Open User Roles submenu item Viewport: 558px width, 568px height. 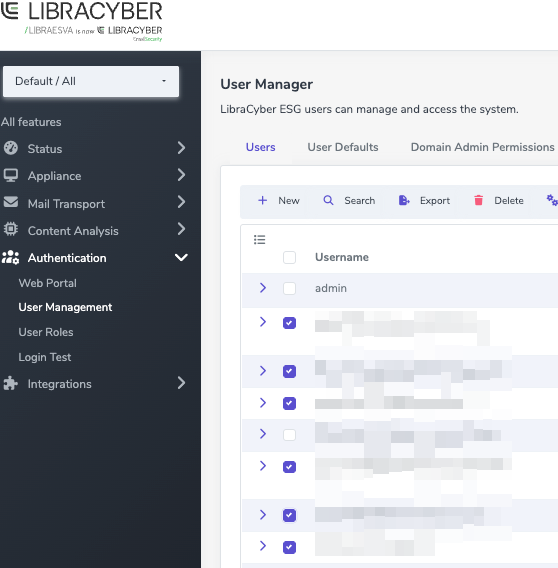click(x=46, y=332)
